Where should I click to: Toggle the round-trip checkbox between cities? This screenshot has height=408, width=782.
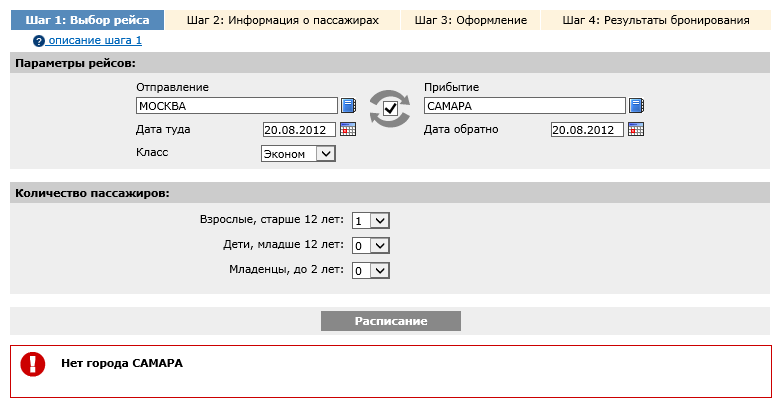coord(390,108)
